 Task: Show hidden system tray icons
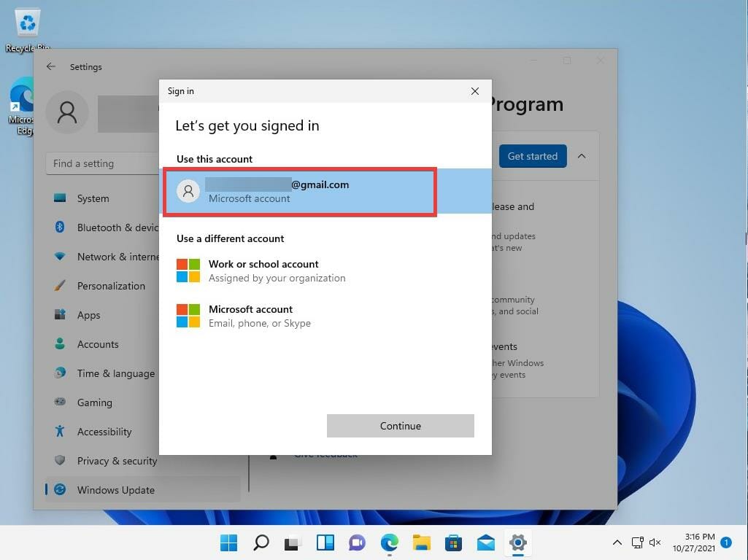(617, 542)
